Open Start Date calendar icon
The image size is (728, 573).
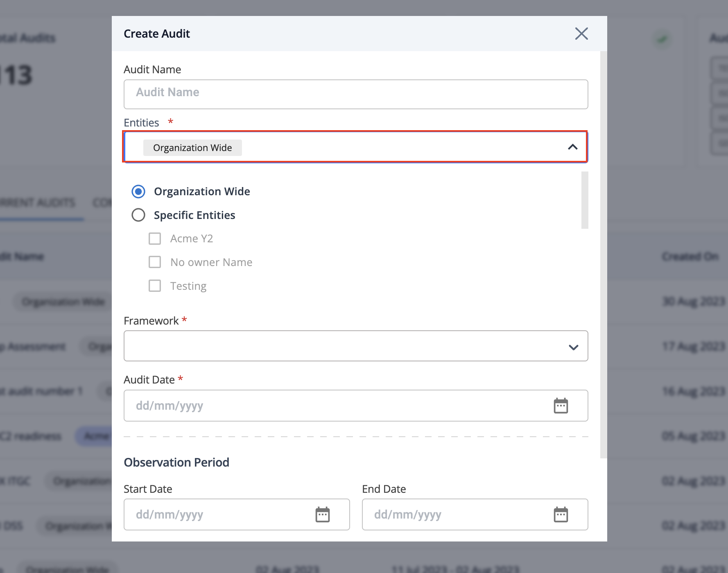tap(323, 514)
